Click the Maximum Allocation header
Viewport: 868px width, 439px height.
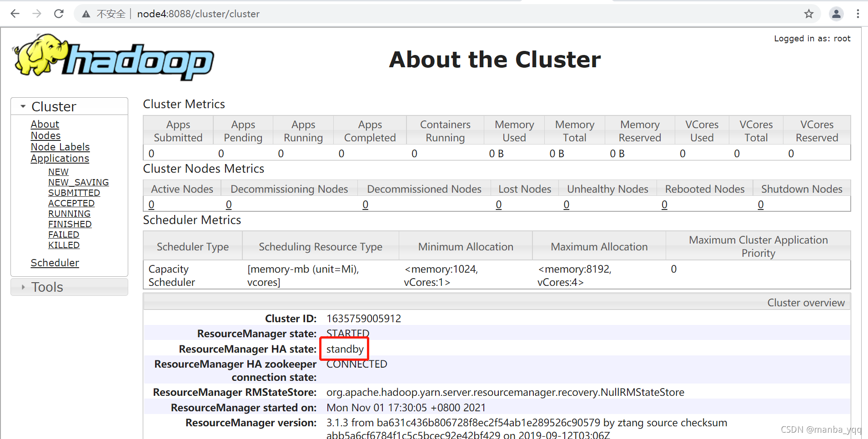(x=599, y=246)
